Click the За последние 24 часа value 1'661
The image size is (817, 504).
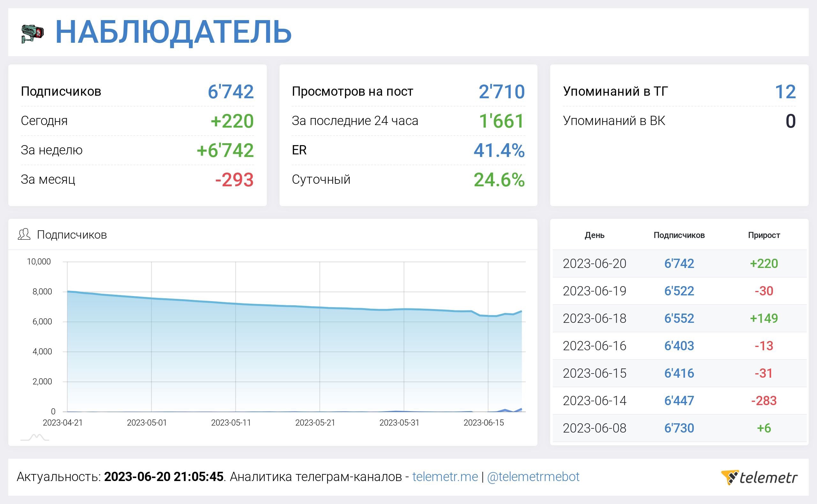tap(502, 121)
